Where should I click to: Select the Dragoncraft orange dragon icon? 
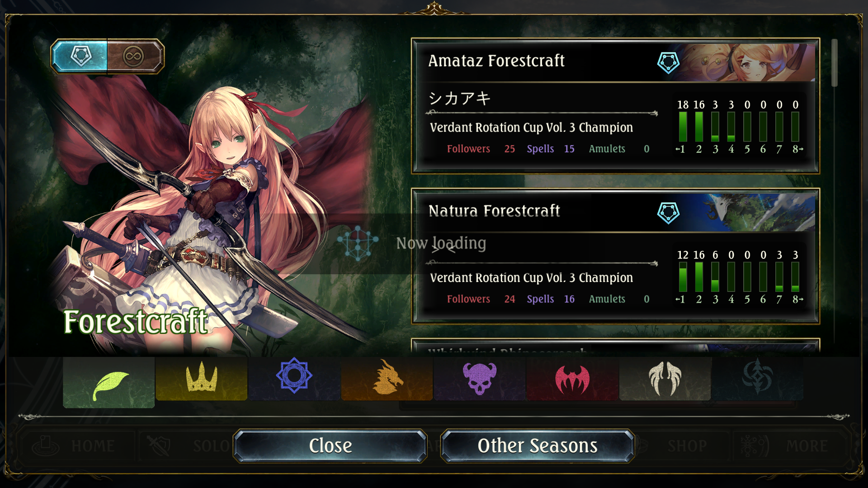(x=387, y=379)
